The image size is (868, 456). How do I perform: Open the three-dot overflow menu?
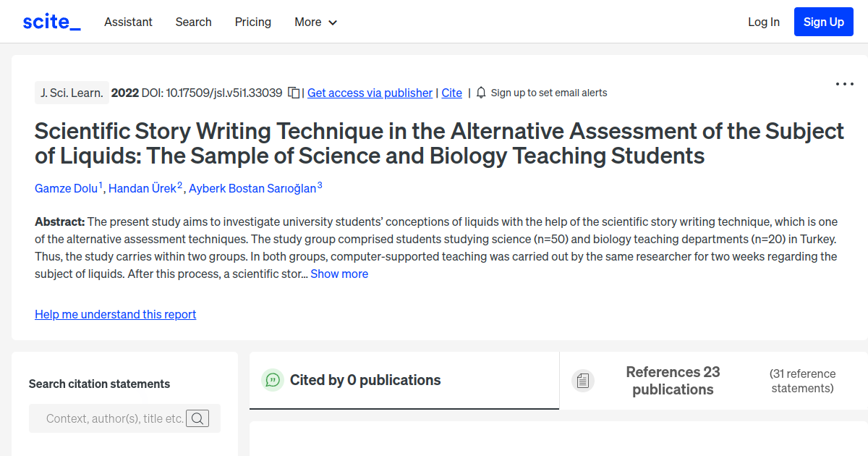pyautogui.click(x=844, y=84)
